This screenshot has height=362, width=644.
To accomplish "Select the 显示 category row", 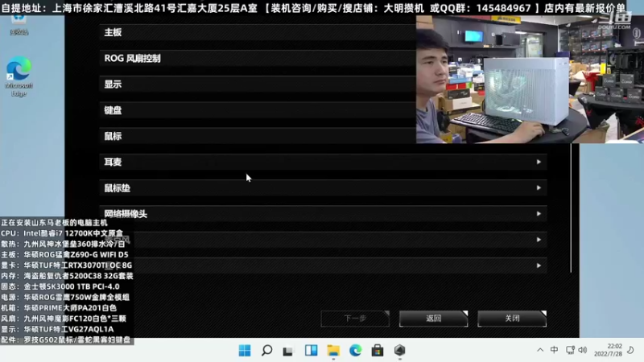I will (x=258, y=84).
